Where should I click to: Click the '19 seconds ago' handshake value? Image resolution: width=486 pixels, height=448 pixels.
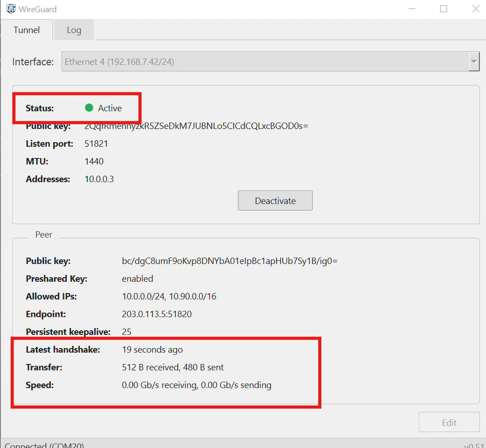[x=152, y=350]
